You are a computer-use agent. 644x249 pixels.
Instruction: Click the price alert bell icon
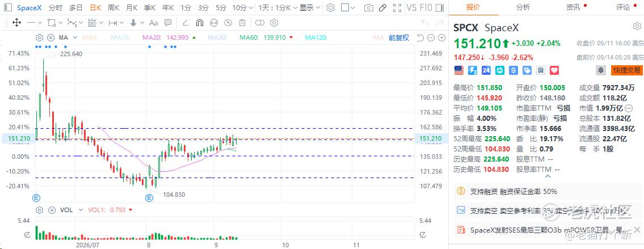[x=601, y=70]
